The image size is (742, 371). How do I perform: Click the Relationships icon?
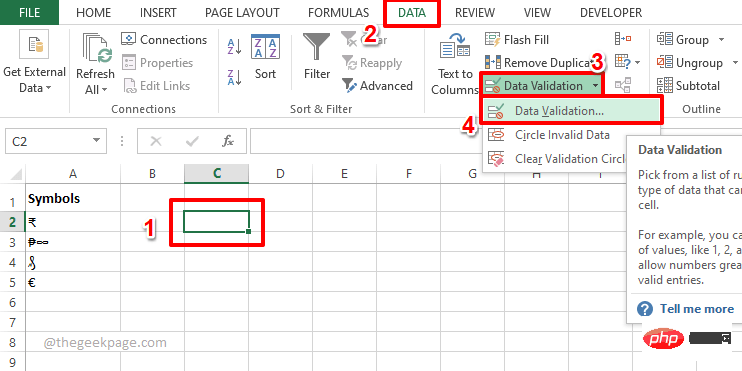[623, 86]
